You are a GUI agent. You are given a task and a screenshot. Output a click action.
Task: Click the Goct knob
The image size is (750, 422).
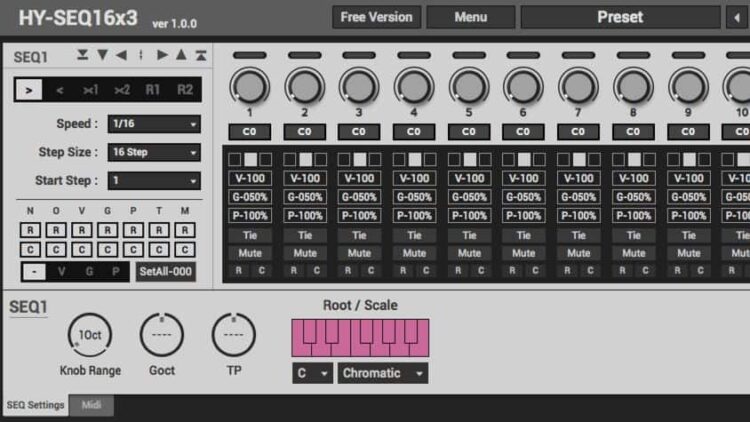coord(162,335)
